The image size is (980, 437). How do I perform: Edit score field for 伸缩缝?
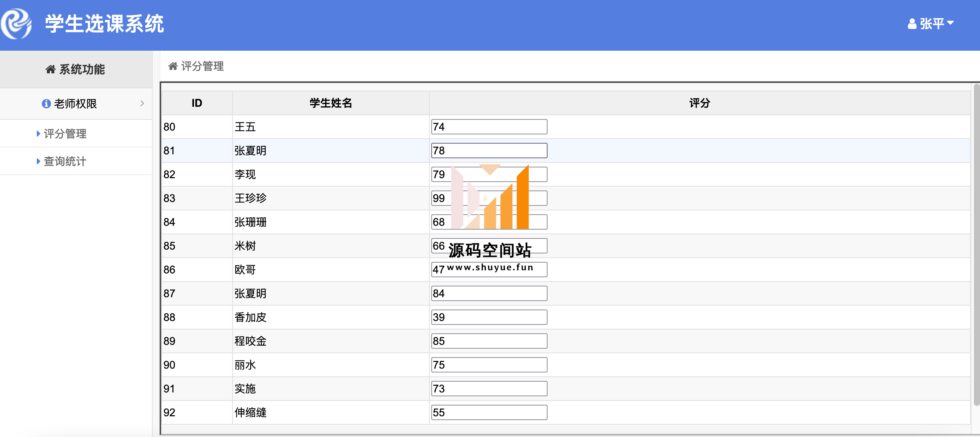click(x=489, y=412)
